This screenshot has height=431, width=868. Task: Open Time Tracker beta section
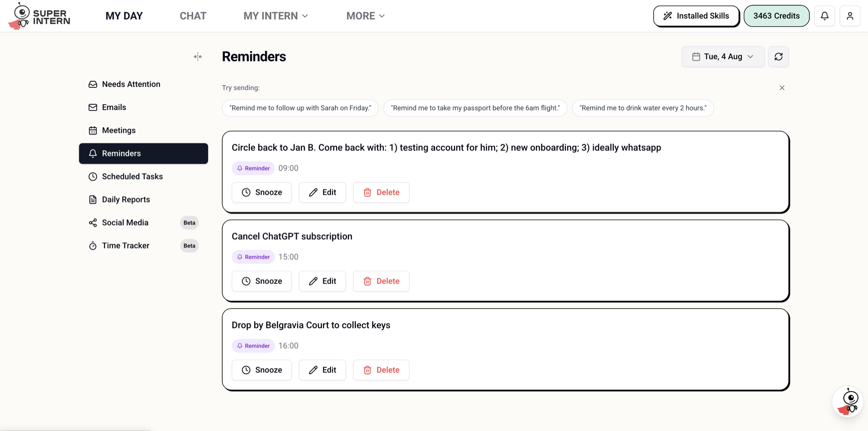click(x=143, y=245)
